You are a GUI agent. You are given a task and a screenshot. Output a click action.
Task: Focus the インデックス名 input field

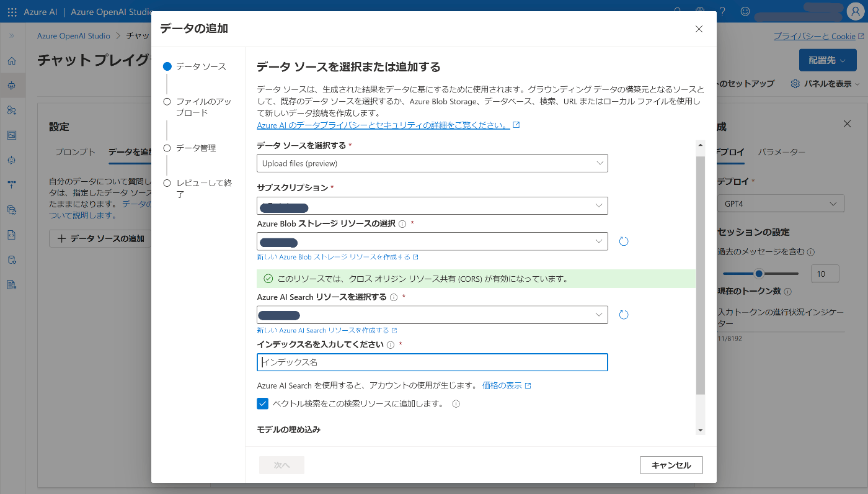pos(432,362)
